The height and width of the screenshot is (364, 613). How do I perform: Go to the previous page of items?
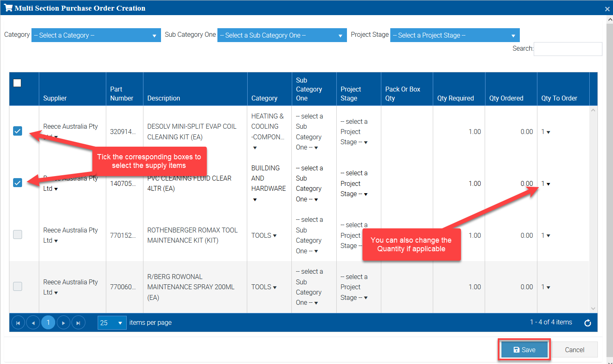(x=33, y=323)
